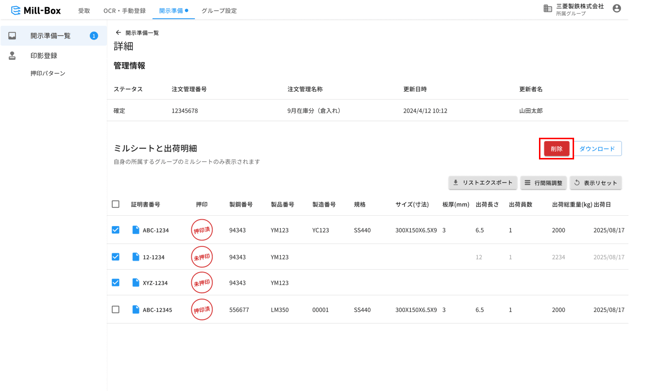Viewport: 670px width, 391px height.
Task: Click the red 削除 button
Action: [x=556, y=149]
